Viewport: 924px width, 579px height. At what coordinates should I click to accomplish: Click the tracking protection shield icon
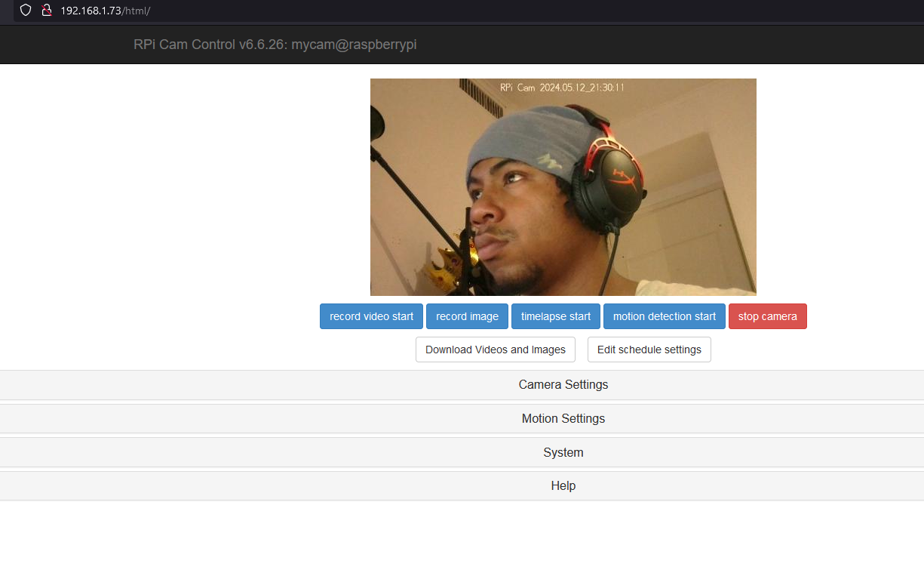25,11
